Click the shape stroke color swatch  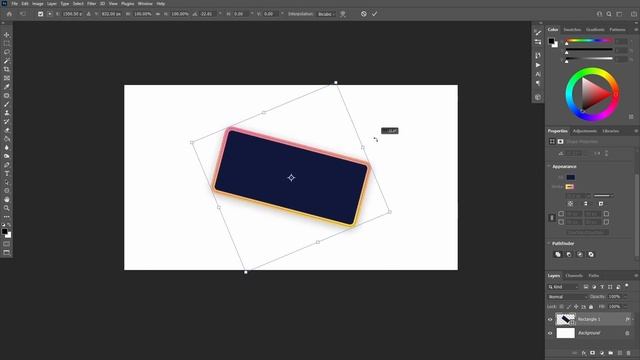coord(569,187)
